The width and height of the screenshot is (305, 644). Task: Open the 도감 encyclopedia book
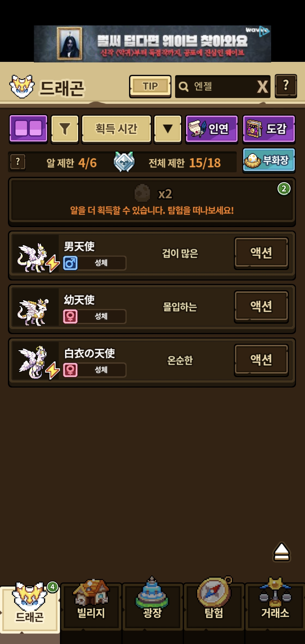pyautogui.click(x=269, y=129)
